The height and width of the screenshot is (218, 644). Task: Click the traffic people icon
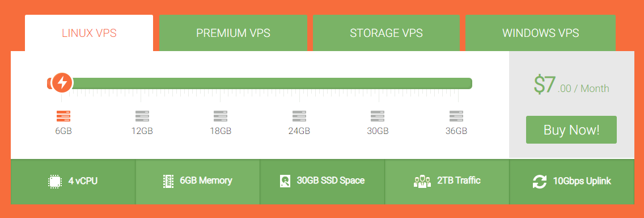[x=422, y=182]
